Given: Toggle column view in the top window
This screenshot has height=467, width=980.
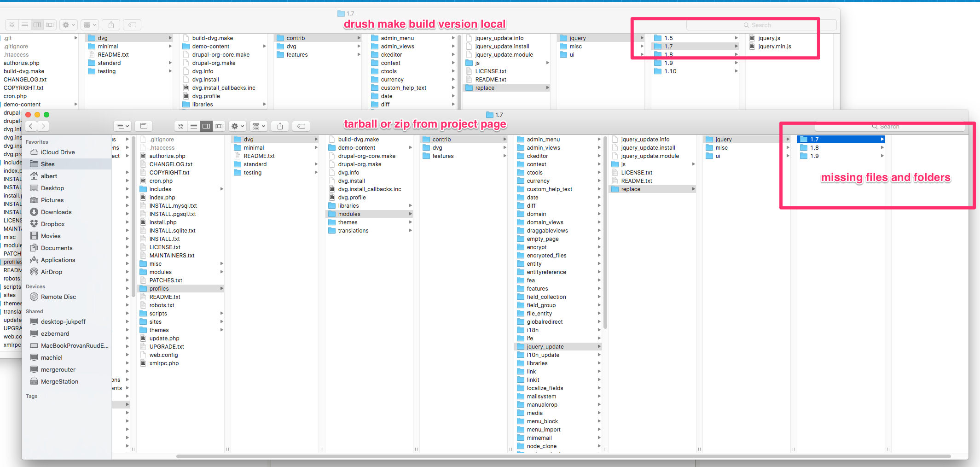Looking at the screenshot, I should pos(37,24).
